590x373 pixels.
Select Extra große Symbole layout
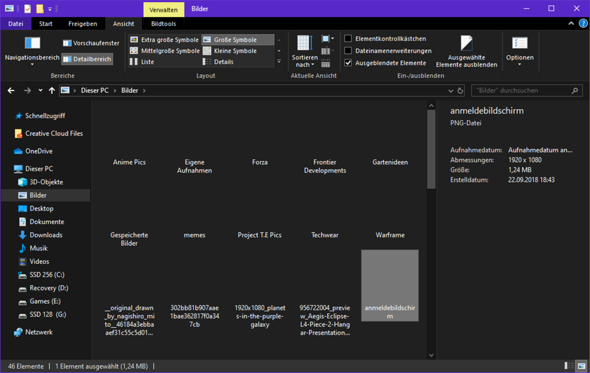point(164,40)
